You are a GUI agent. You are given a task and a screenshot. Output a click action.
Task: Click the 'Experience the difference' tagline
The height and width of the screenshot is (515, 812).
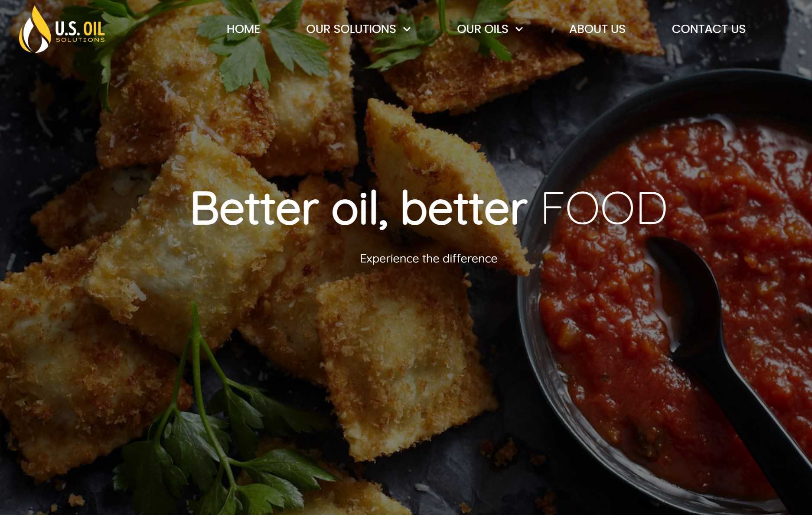[428, 259]
